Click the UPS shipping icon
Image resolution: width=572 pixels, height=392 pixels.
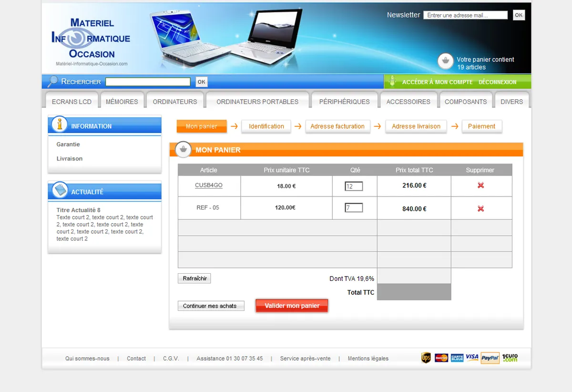425,358
